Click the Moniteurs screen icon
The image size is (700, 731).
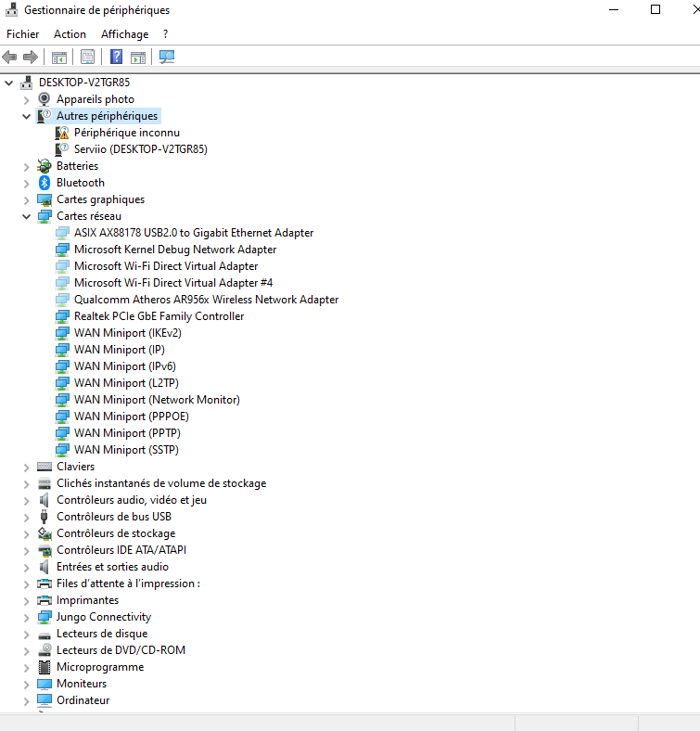[x=45, y=684]
